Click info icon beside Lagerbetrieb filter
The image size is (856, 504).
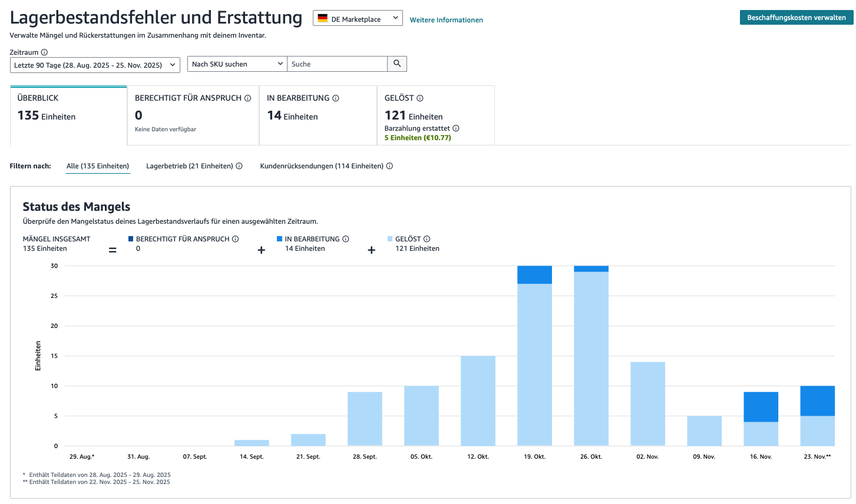click(239, 166)
